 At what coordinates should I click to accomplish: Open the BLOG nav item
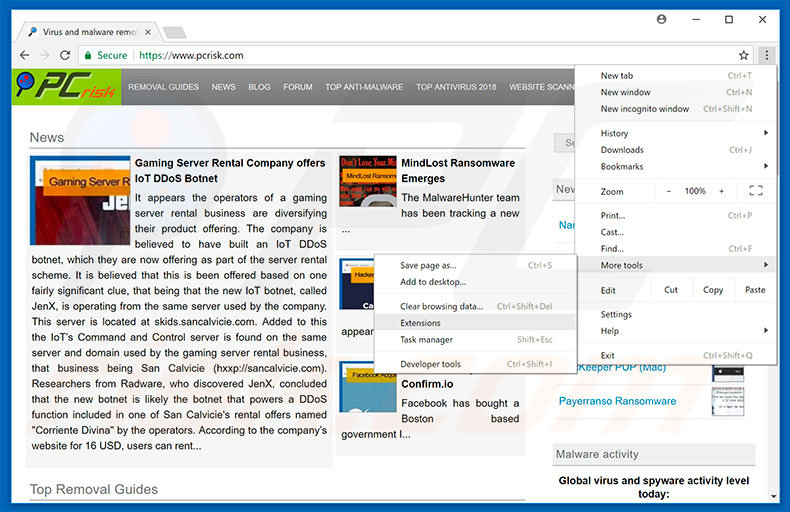pyautogui.click(x=259, y=87)
